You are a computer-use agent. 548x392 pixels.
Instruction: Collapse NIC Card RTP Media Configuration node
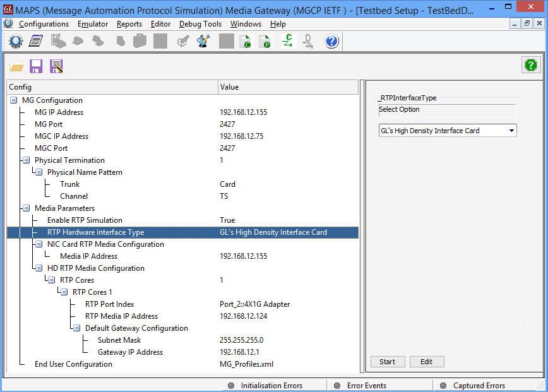(x=39, y=244)
